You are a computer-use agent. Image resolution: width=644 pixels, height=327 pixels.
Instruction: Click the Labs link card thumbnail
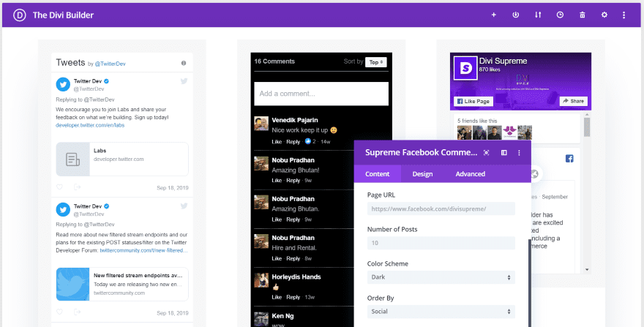72,159
